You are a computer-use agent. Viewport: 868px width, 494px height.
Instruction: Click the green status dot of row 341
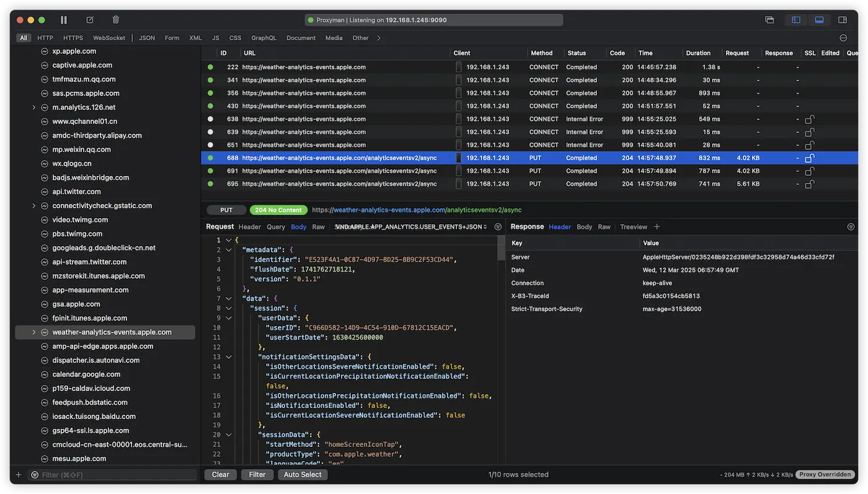point(210,80)
